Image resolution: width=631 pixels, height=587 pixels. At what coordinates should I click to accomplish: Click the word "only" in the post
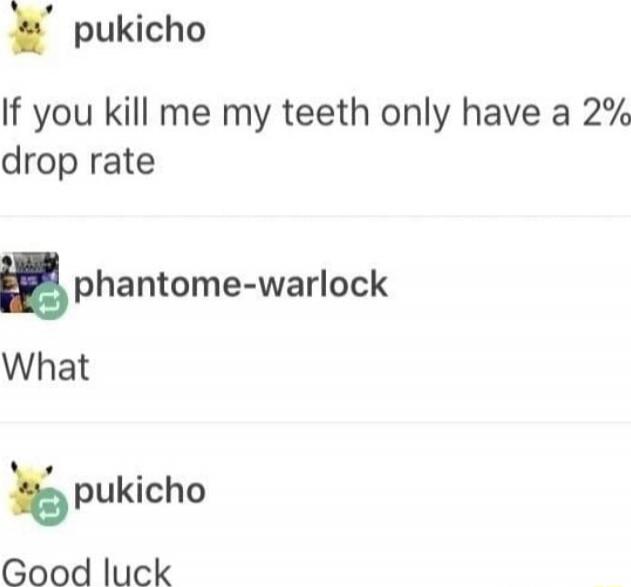pos(415,115)
